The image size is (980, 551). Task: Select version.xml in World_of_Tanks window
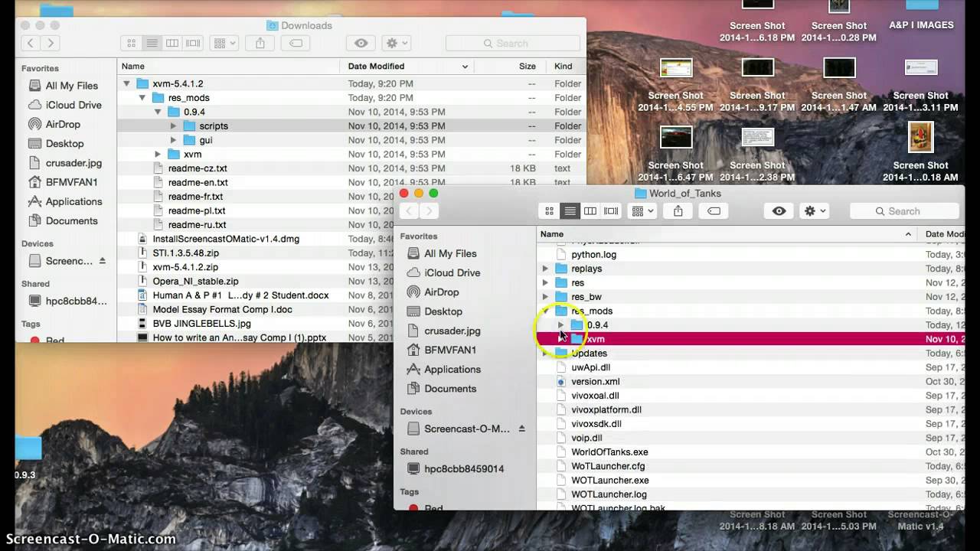595,381
